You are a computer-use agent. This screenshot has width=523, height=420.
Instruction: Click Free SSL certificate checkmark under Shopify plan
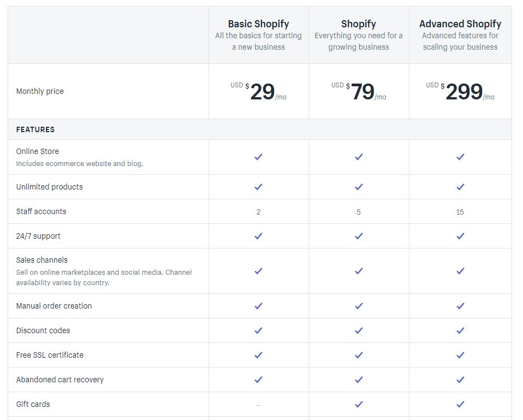pyautogui.click(x=359, y=355)
